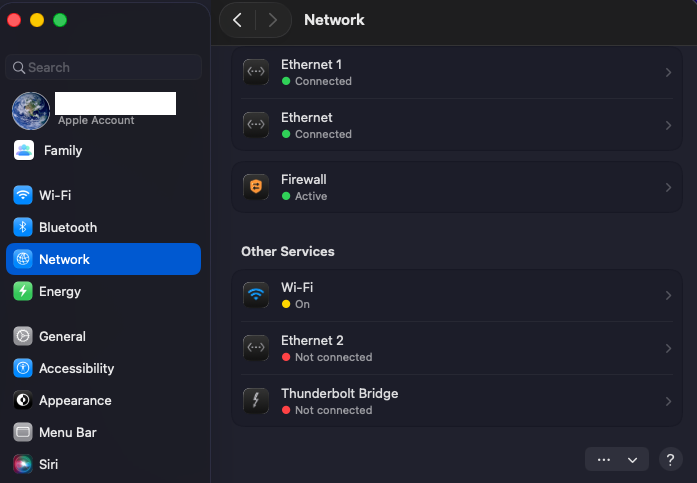Click the Ethernet 2 name text
The height and width of the screenshot is (483, 697).
[312, 341]
